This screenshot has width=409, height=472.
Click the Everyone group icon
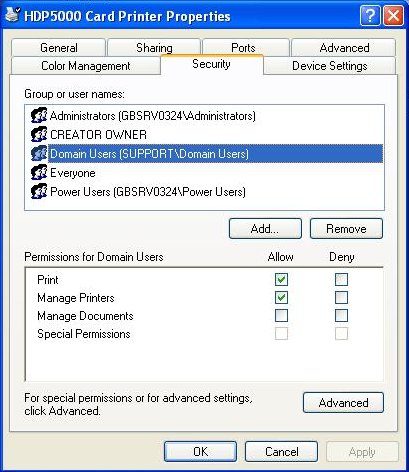tap(39, 173)
